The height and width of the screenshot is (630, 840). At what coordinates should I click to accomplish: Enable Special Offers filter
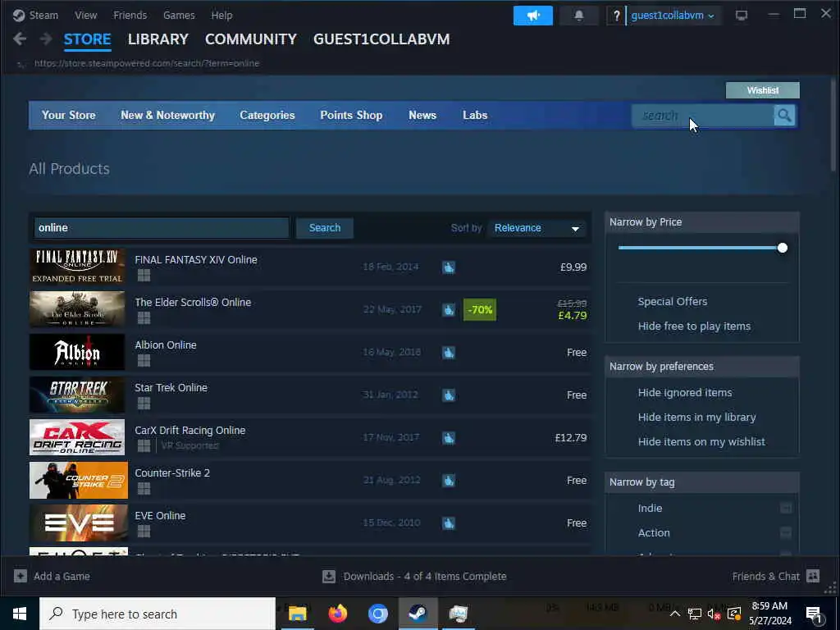tap(673, 301)
